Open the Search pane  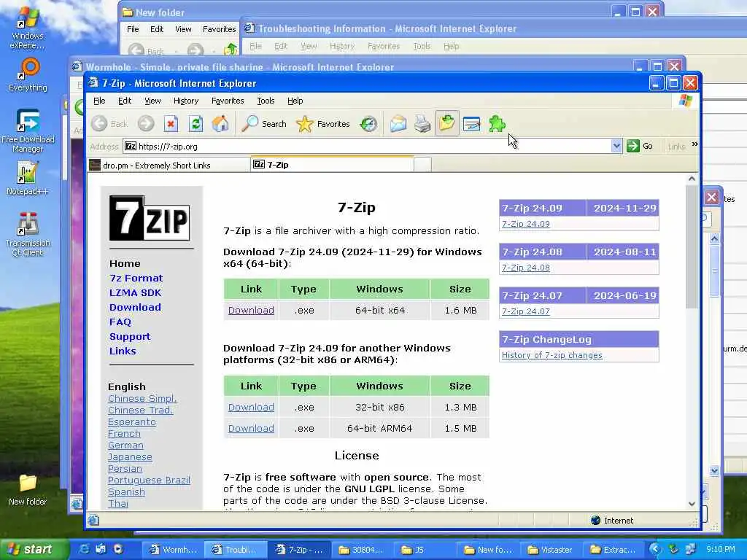(264, 124)
